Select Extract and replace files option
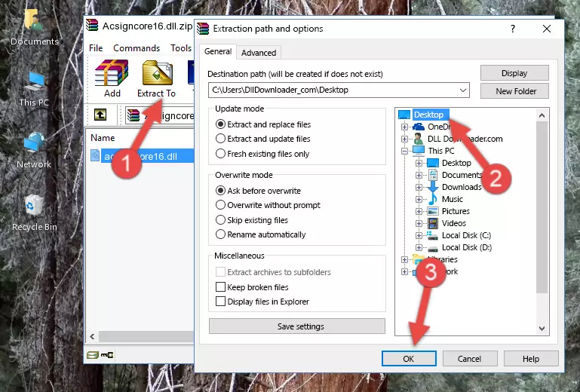The width and height of the screenshot is (580, 392). tap(220, 124)
